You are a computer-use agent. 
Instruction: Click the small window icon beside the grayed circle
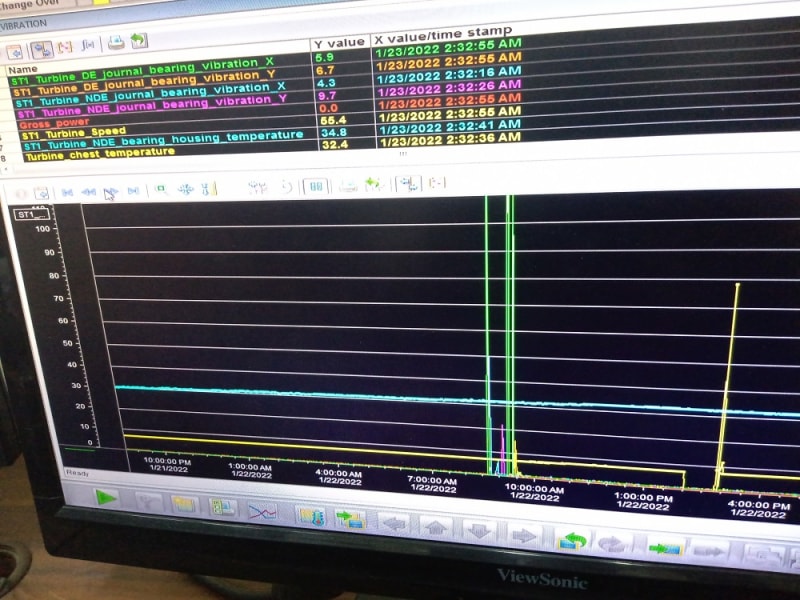pos(41,193)
